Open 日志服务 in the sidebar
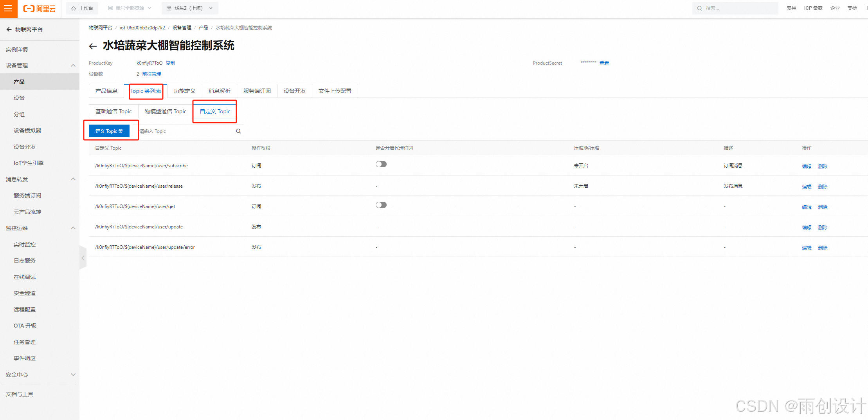Image resolution: width=868 pixels, height=420 pixels. point(25,261)
